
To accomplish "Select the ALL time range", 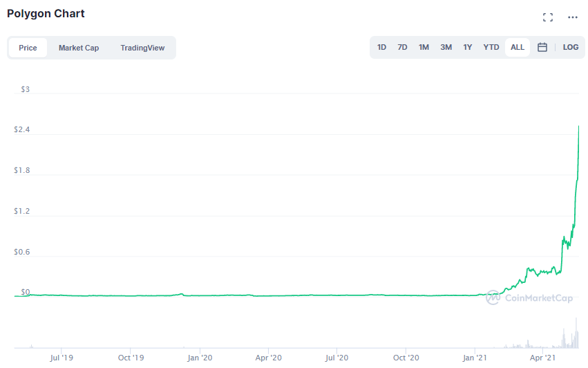I will point(517,47).
